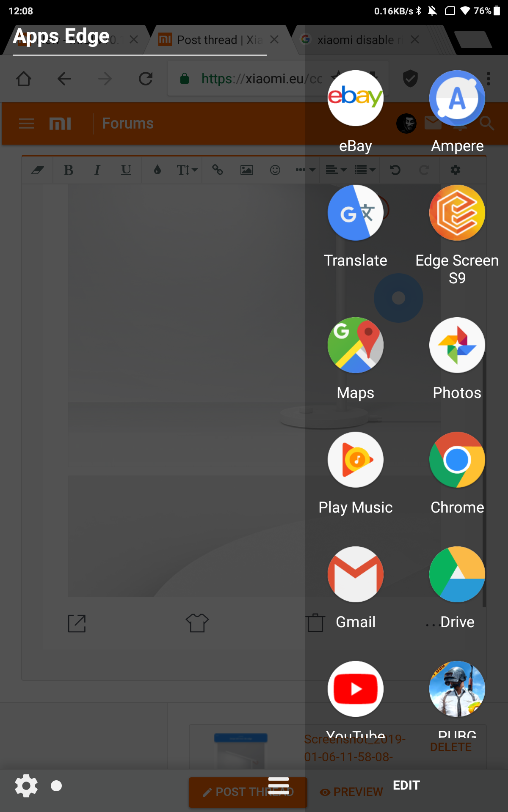Open the forum hamburger menu
508x812 pixels.
coord(27,123)
